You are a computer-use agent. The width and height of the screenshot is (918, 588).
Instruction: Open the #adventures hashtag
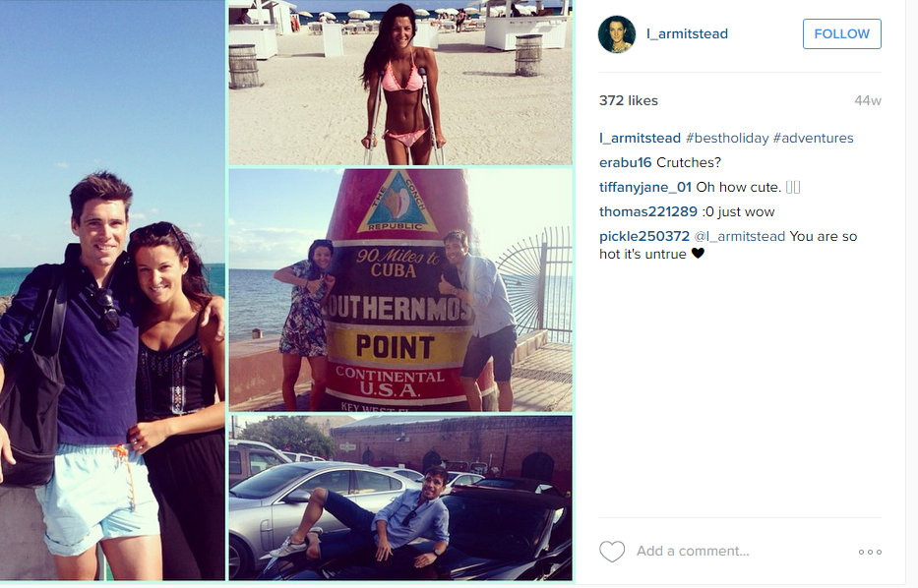pyautogui.click(x=813, y=138)
